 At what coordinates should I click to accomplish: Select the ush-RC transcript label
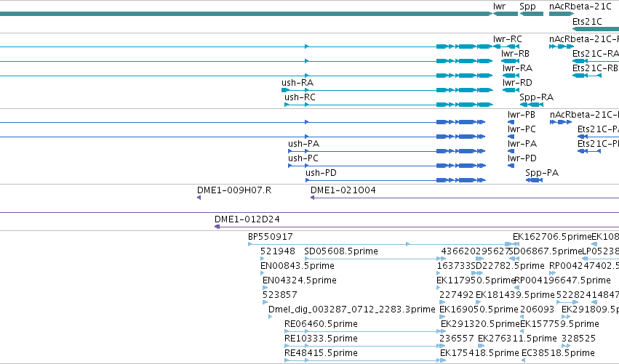click(300, 97)
